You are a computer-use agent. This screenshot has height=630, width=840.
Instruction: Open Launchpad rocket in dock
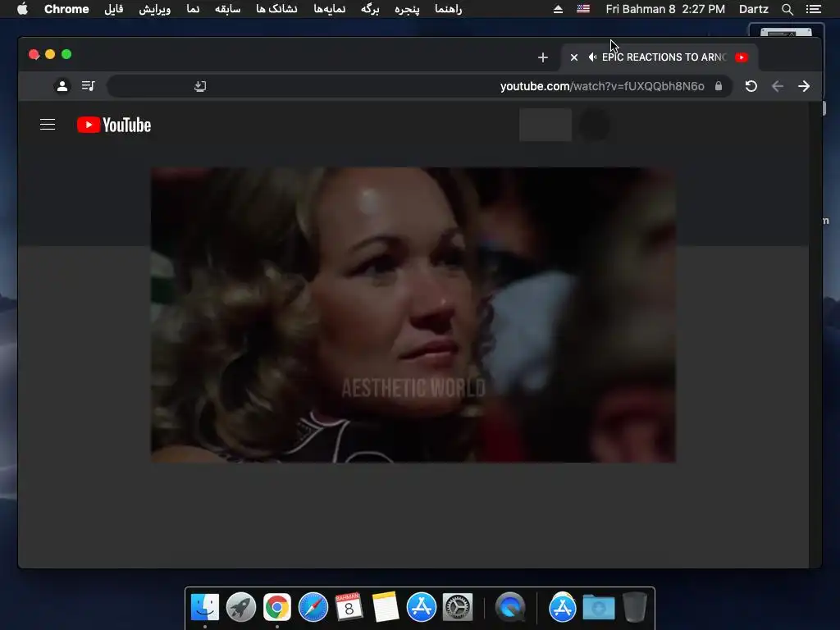point(241,607)
